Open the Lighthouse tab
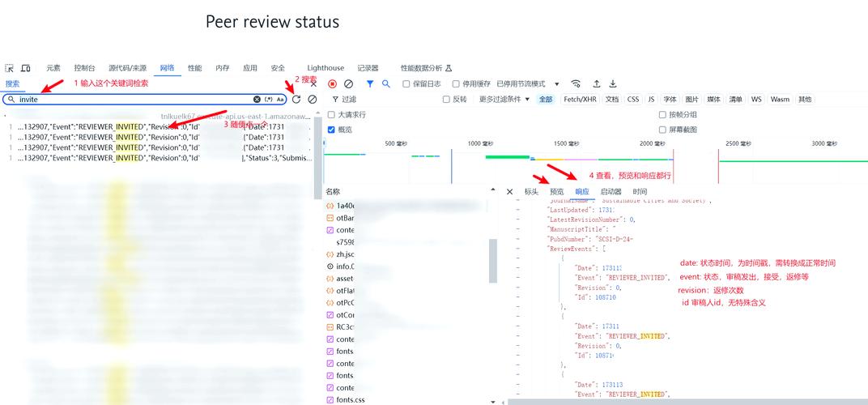The image size is (868, 405). [x=325, y=68]
